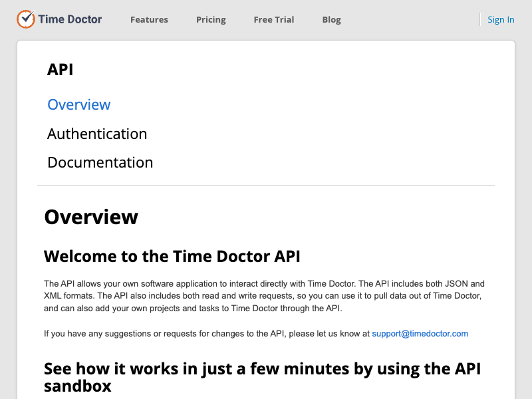Image resolution: width=532 pixels, height=399 pixels.
Task: Email support@timedoctor.com link
Action: click(420, 334)
